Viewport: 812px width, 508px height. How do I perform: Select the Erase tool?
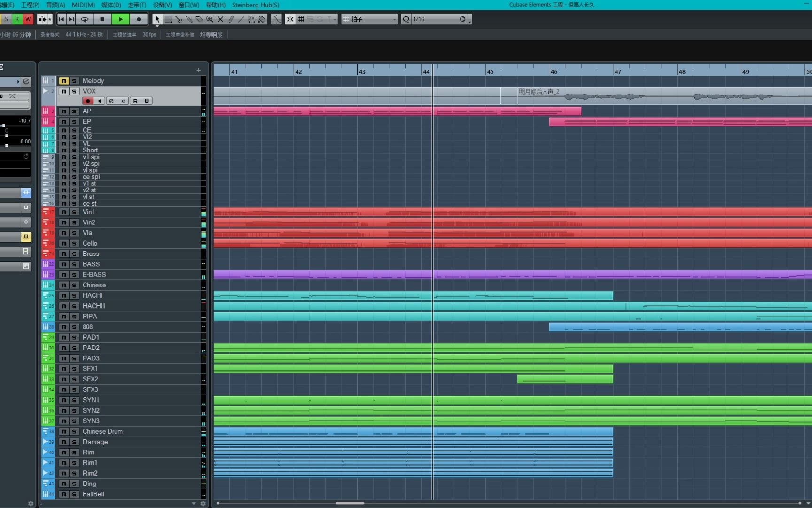(199, 19)
